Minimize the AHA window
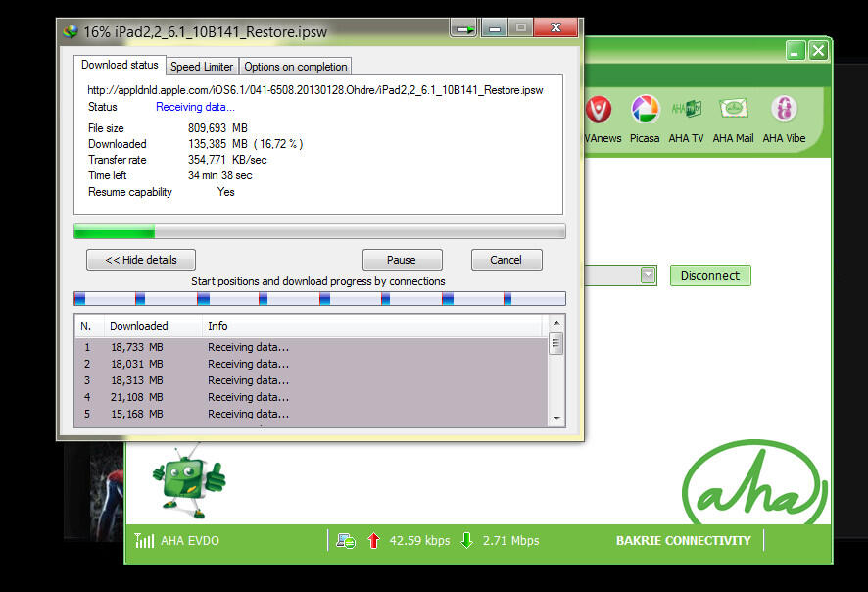Image resolution: width=868 pixels, height=592 pixels. point(796,50)
